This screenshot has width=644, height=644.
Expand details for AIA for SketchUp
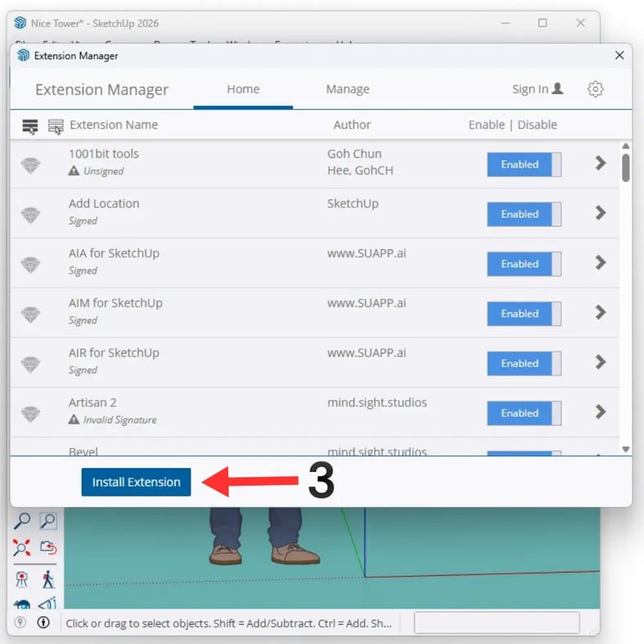coord(600,262)
